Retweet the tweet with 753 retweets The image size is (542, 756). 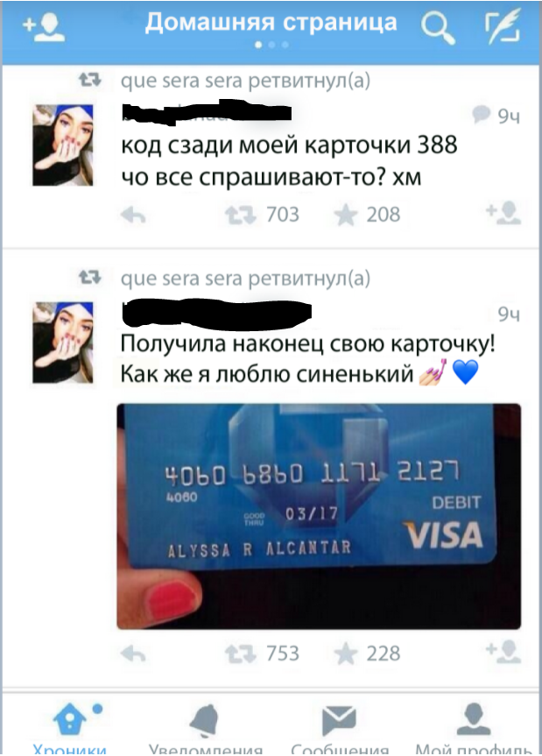(241, 654)
